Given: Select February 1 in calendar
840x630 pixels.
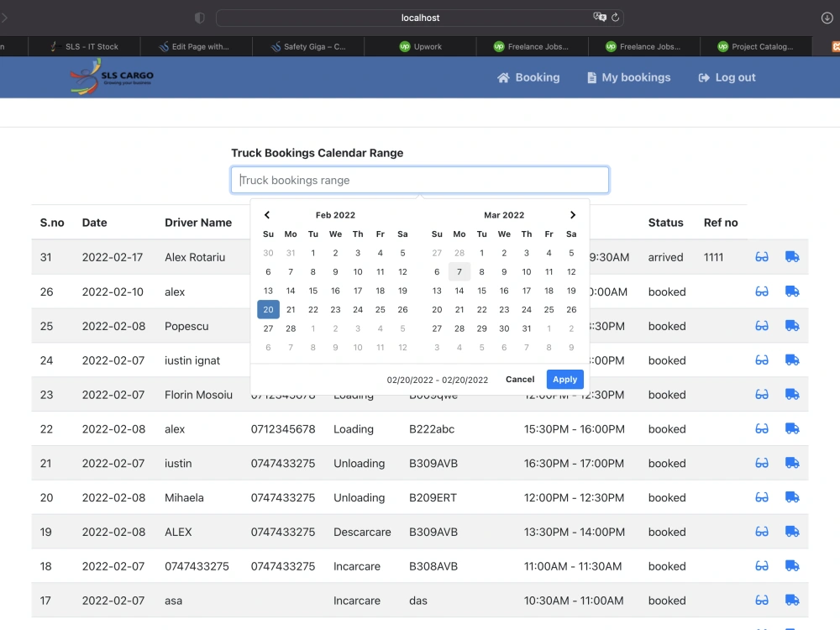Looking at the screenshot, I should click(312, 253).
